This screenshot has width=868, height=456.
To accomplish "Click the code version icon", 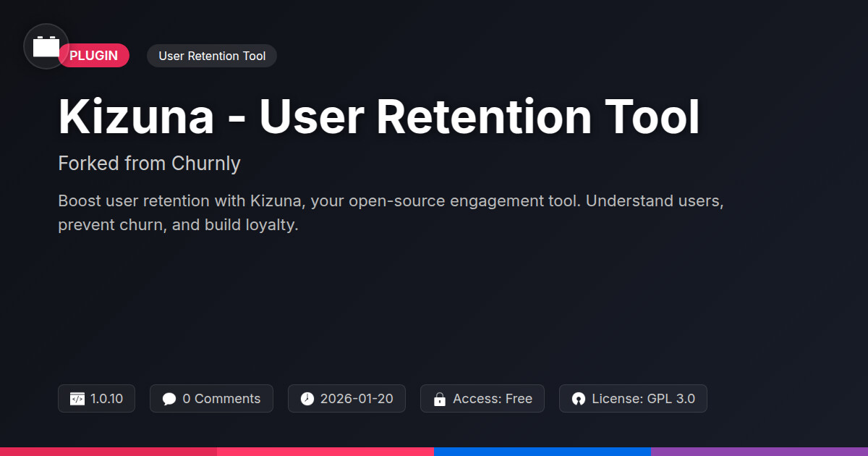I will coord(77,399).
